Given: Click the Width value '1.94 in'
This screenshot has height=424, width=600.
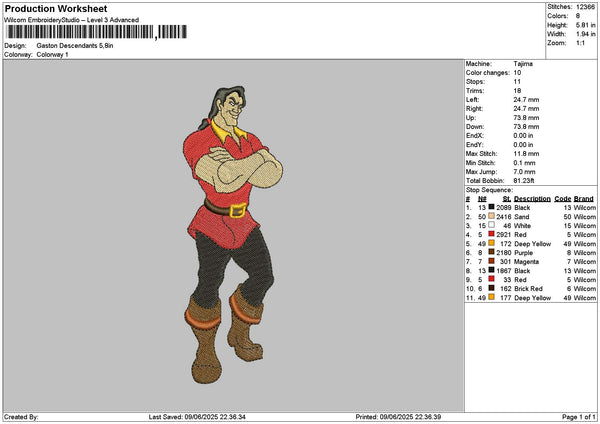Looking at the screenshot, I should [x=585, y=34].
